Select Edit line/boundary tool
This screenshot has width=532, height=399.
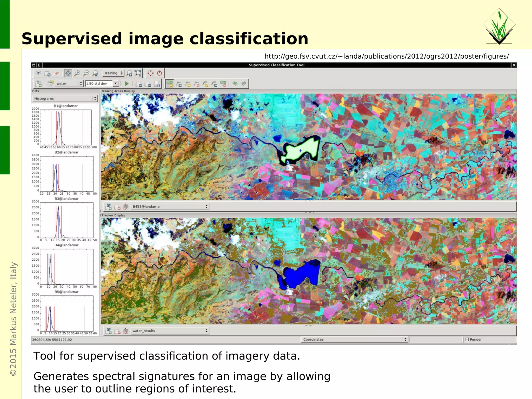pos(205,84)
